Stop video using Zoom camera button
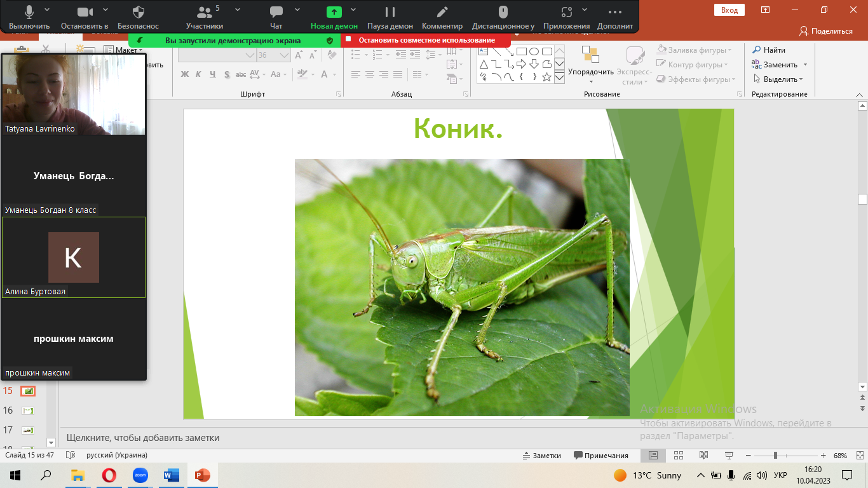 click(85, 13)
